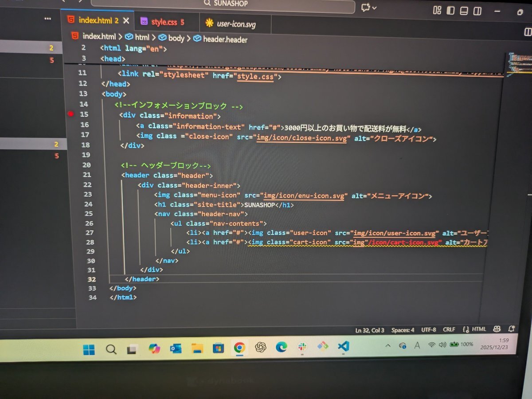Click the sticky scroll <html lang="en"> line
Image resolution: width=532 pixels, height=399 pixels.
tap(133, 48)
